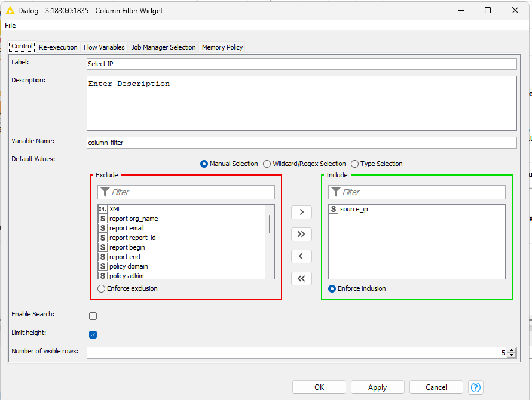Move all columns to Include with double right arrow
532x400 pixels.
(301, 234)
